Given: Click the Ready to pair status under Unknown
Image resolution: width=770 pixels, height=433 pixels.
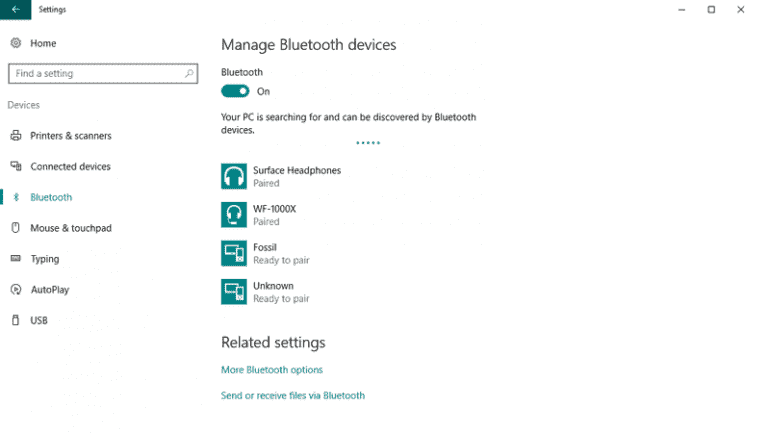Looking at the screenshot, I should (281, 298).
